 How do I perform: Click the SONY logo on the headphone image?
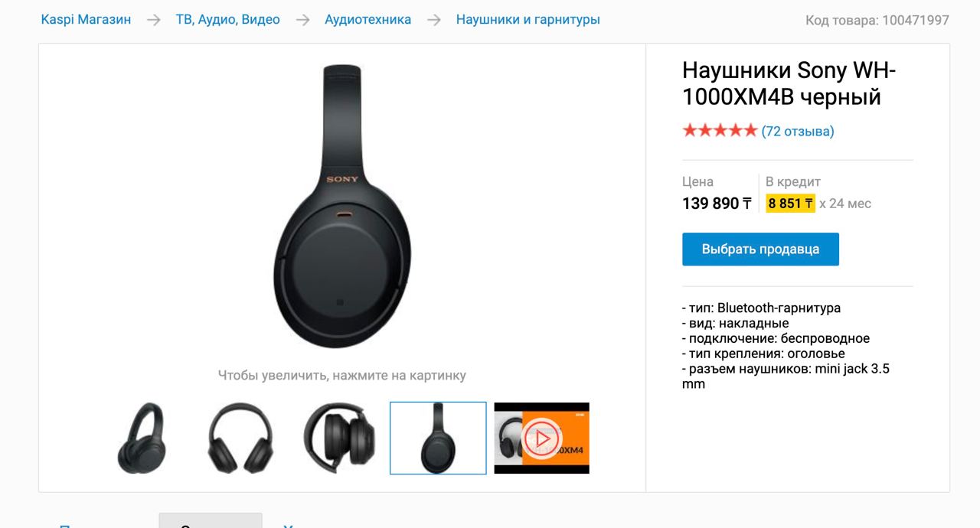click(x=342, y=179)
